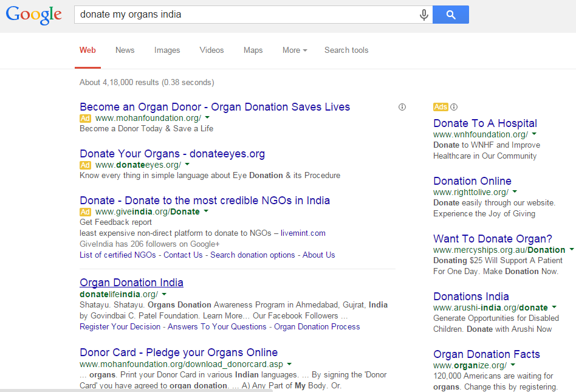Click the yellow Ads label in sidebar
This screenshot has width=576, height=392.
(x=441, y=107)
